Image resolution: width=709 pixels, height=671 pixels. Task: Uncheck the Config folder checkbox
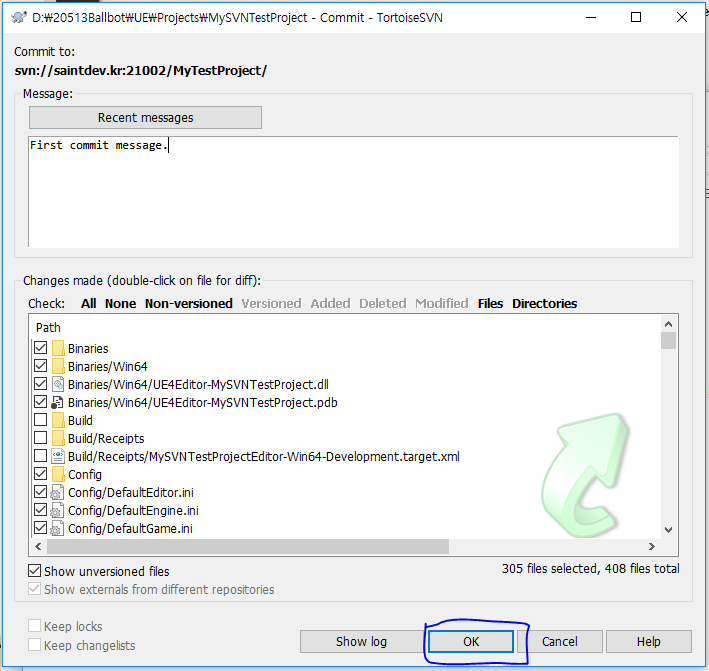pyautogui.click(x=40, y=474)
